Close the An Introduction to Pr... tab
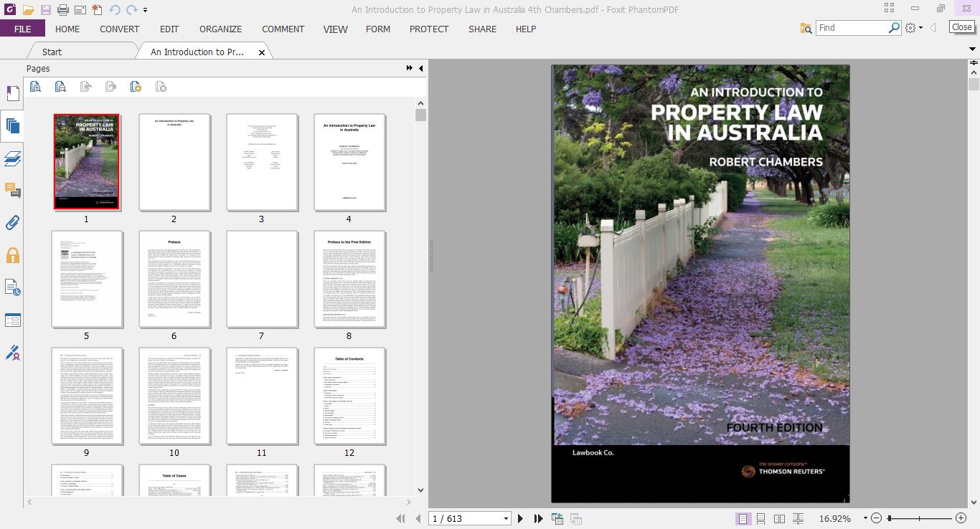980x529 pixels. point(262,52)
